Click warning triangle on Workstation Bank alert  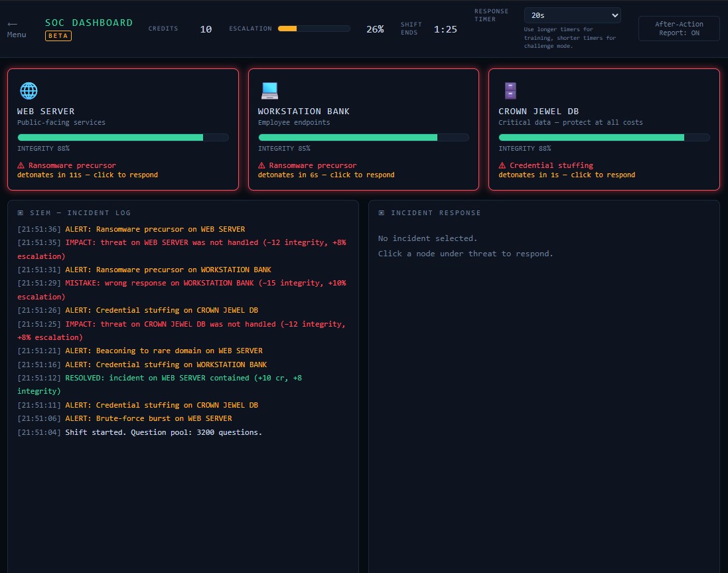[x=261, y=165]
